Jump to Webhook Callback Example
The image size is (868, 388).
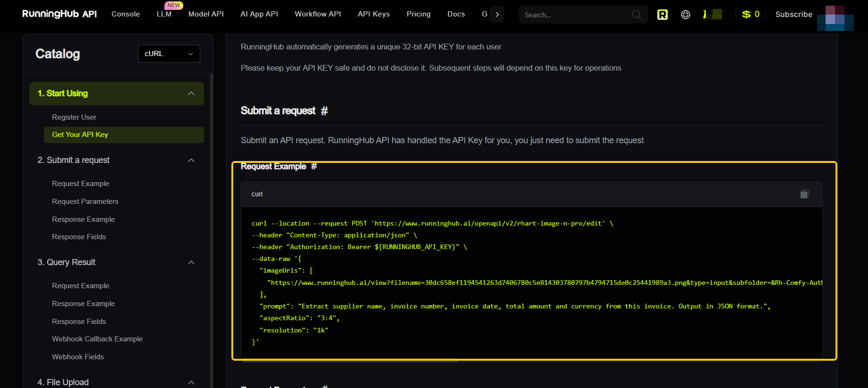[x=97, y=339]
